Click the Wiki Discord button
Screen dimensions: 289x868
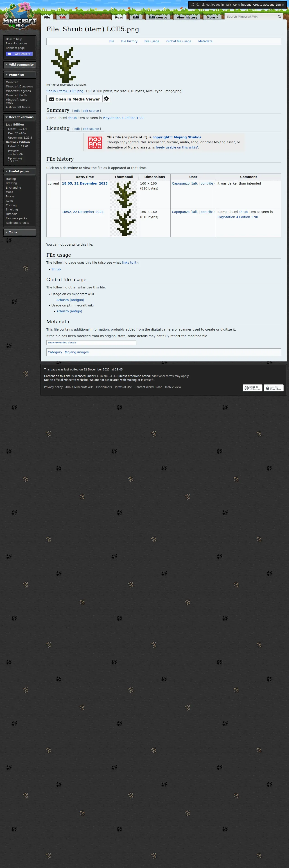coord(19,54)
